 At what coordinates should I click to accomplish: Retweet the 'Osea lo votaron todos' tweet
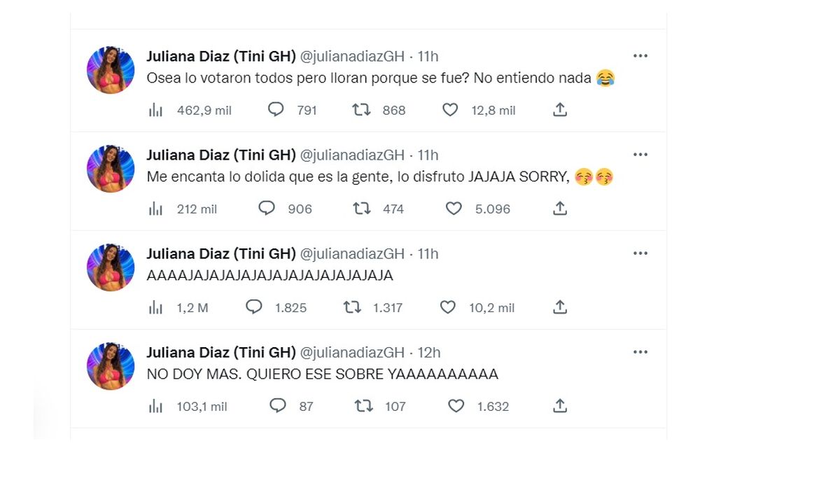361,110
